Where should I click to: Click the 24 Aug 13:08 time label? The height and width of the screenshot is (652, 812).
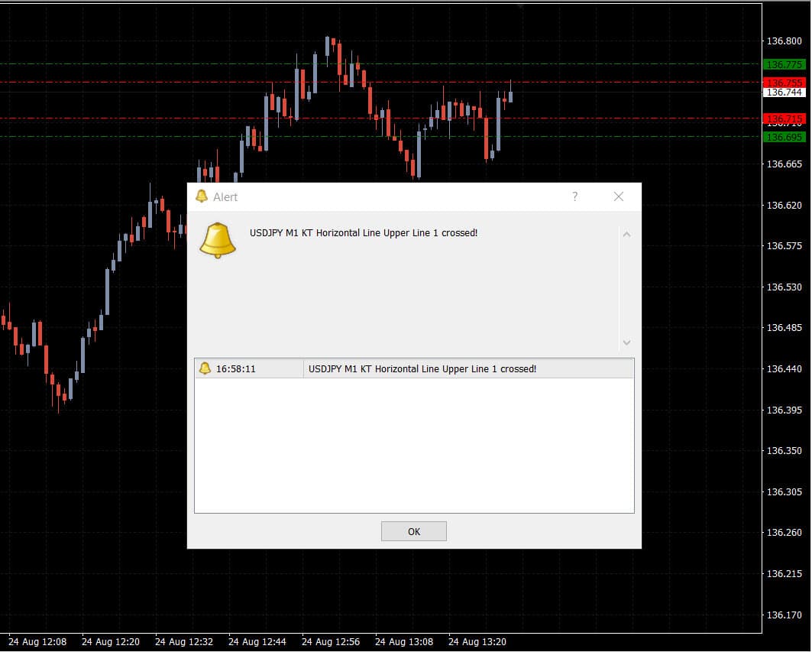tap(404, 641)
